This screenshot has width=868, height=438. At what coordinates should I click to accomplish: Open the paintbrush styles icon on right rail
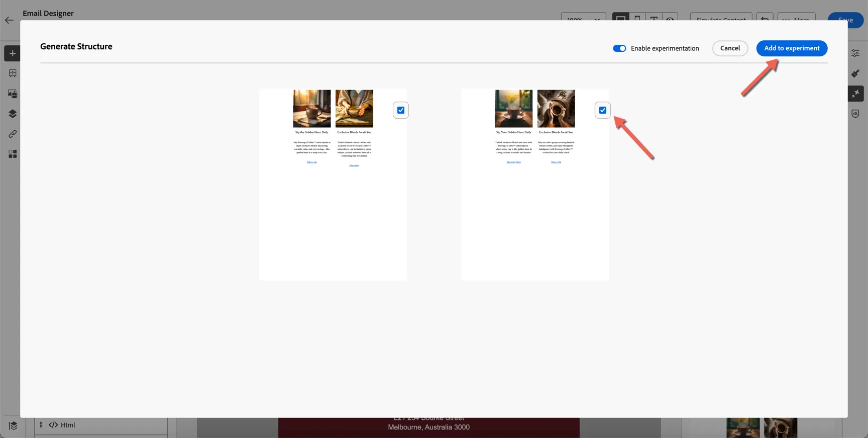point(855,73)
